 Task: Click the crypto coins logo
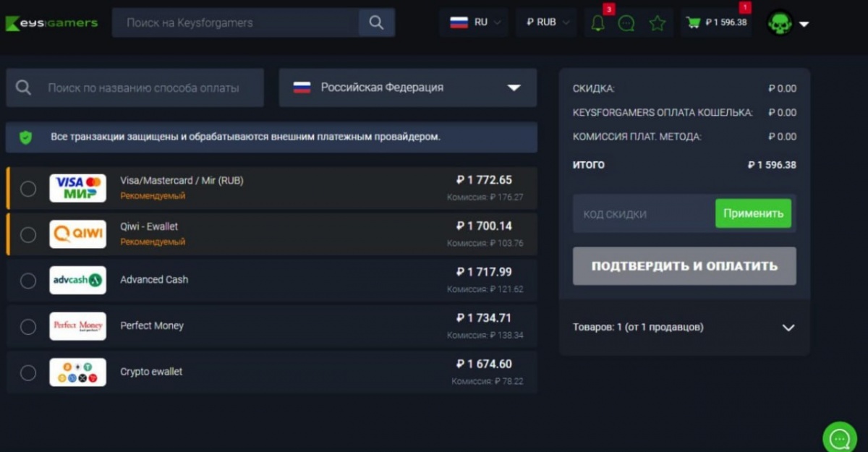point(77,372)
